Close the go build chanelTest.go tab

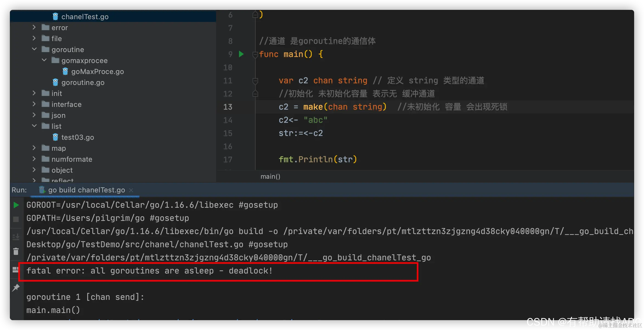coord(131,190)
